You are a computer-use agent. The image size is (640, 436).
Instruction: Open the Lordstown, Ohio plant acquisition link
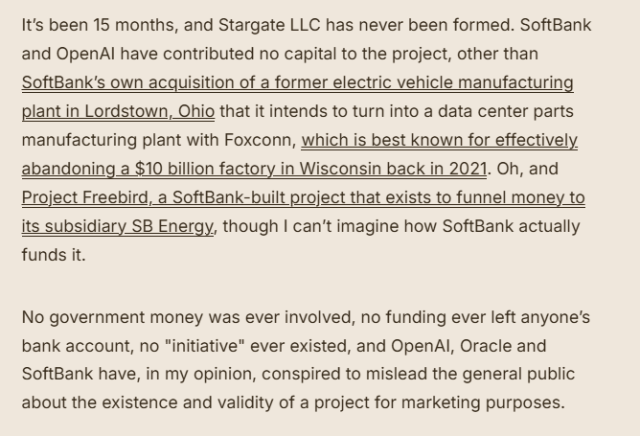click(297, 83)
